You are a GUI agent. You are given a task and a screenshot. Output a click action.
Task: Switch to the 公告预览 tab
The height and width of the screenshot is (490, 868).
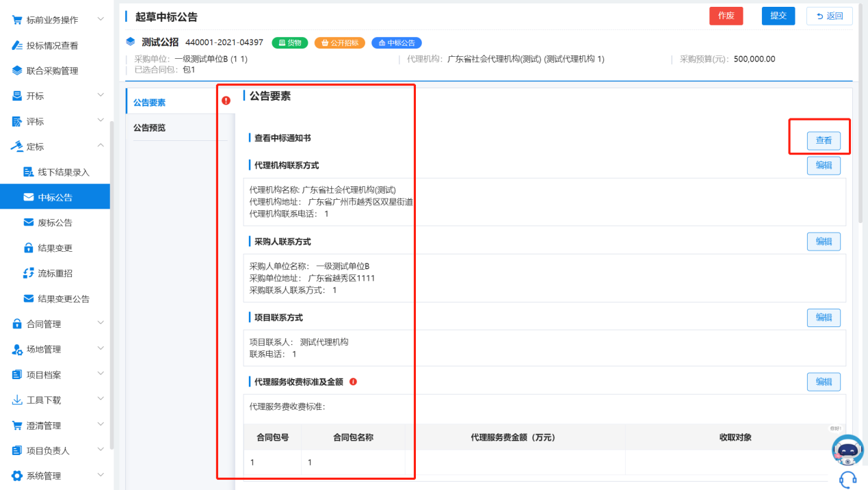pos(149,128)
